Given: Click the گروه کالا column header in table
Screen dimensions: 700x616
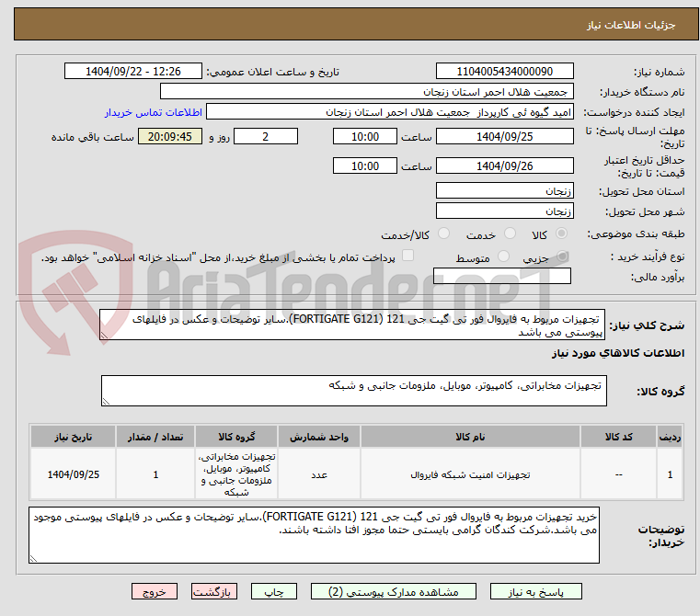Looking at the screenshot, I should pos(236,437).
